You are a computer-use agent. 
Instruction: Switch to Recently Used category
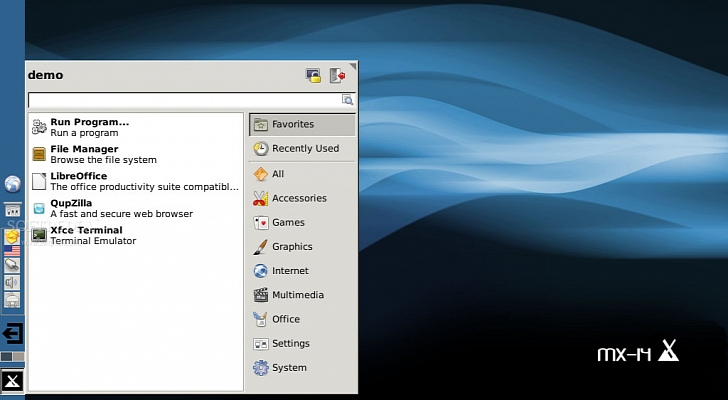point(301,149)
